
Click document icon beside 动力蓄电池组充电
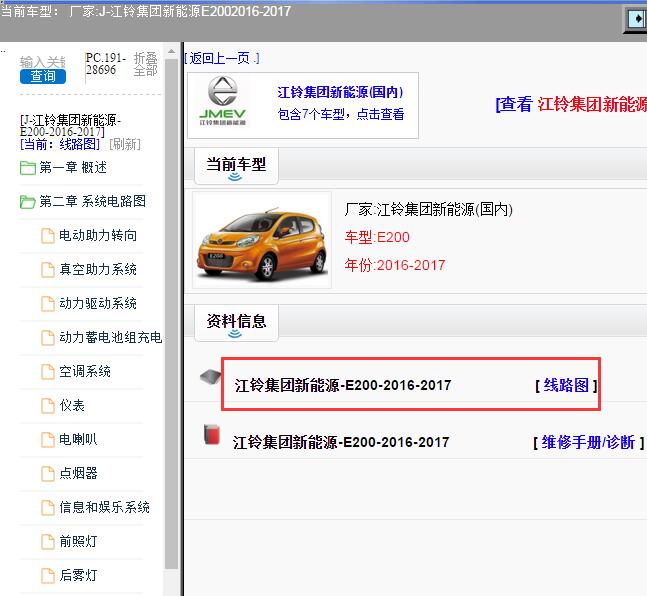[47, 338]
